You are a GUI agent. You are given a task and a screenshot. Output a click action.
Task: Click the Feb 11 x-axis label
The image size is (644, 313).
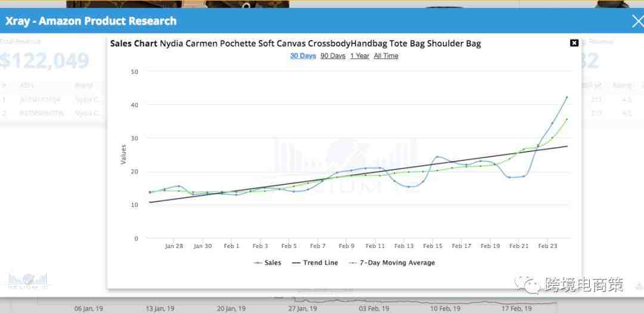coord(375,246)
